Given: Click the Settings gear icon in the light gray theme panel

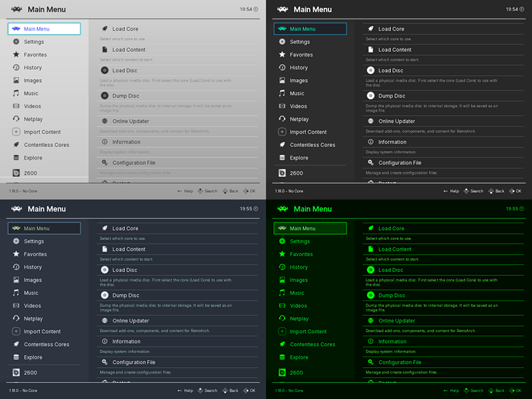Looking at the screenshot, I should coord(16,42).
